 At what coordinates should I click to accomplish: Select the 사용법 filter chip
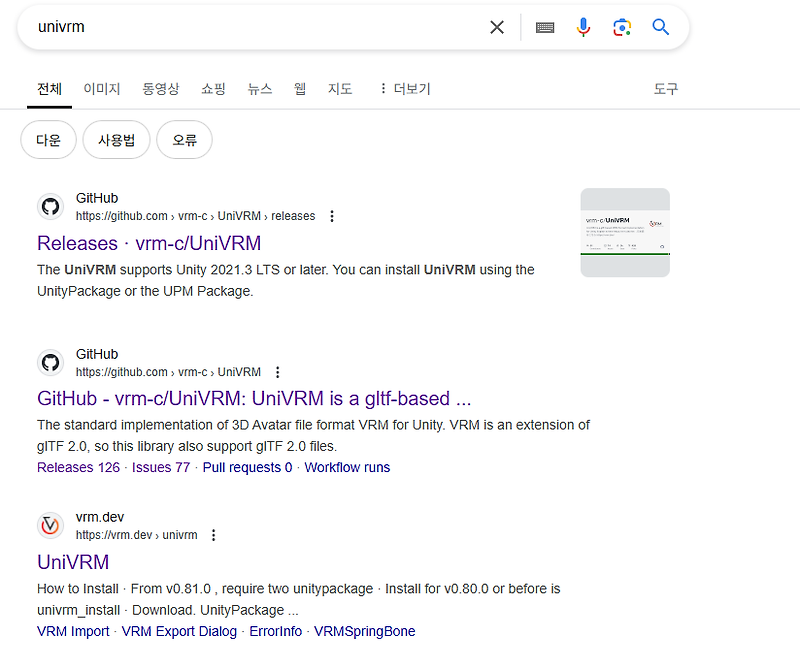tap(116, 140)
